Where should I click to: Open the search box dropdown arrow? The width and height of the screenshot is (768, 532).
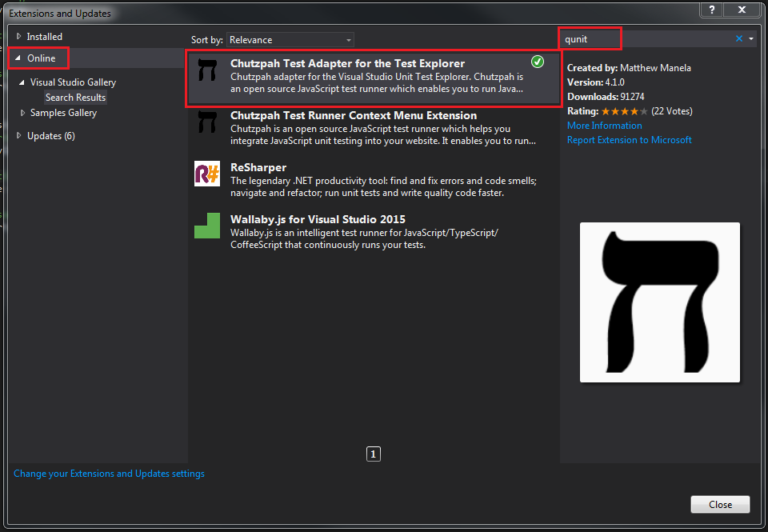[751, 39]
